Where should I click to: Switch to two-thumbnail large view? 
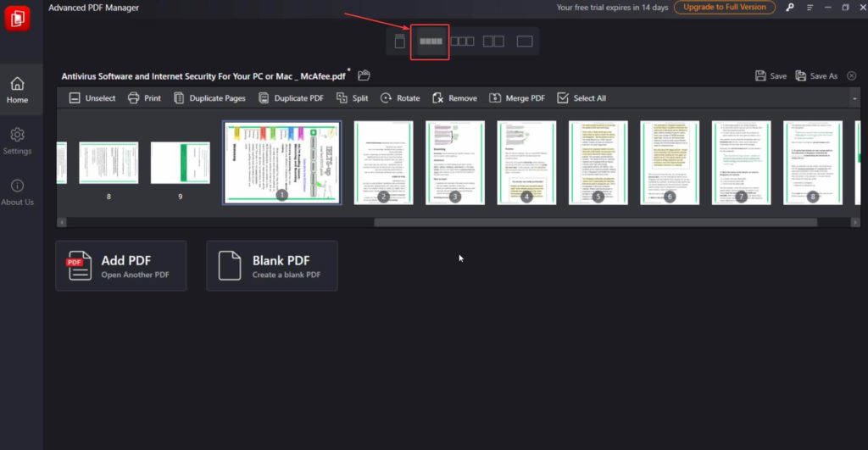[493, 42]
